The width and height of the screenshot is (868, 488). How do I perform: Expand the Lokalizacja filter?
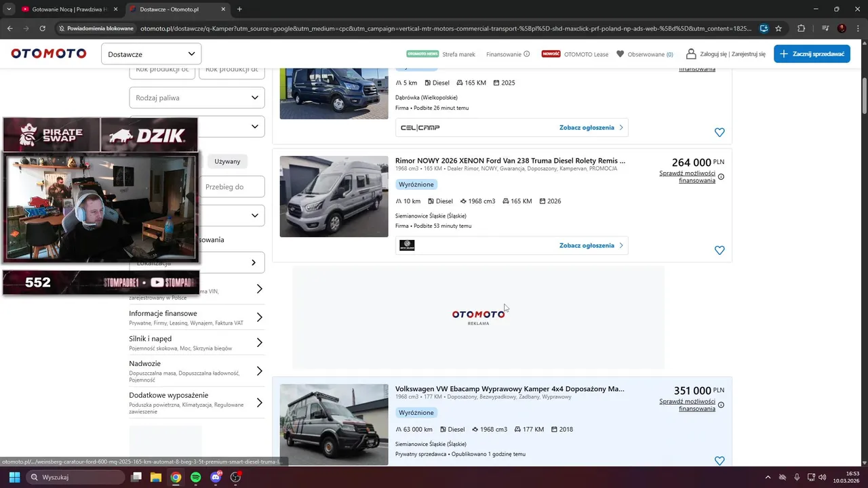197,262
